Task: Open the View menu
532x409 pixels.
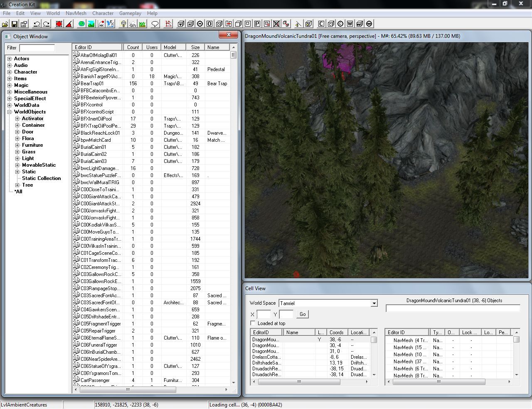Action: click(x=36, y=13)
